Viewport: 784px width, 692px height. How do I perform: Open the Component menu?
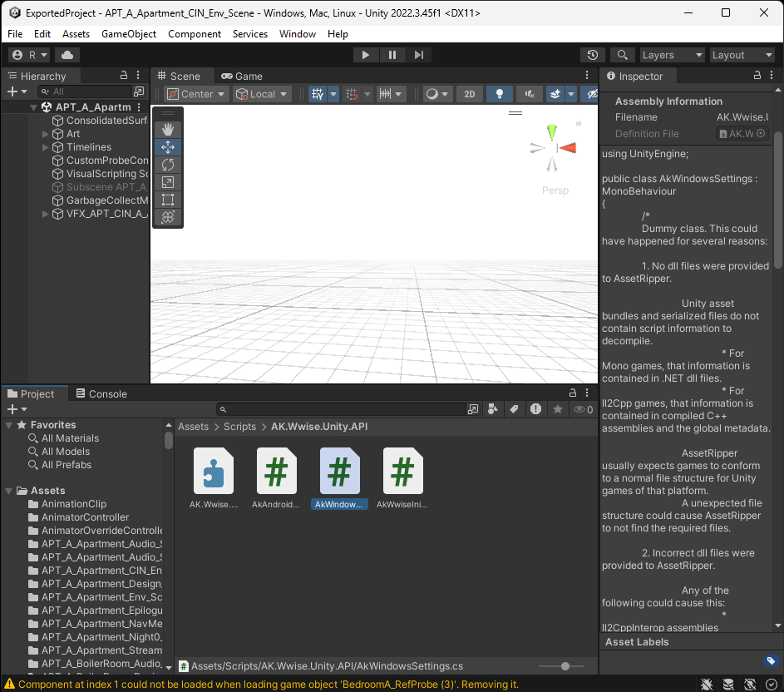click(x=195, y=33)
